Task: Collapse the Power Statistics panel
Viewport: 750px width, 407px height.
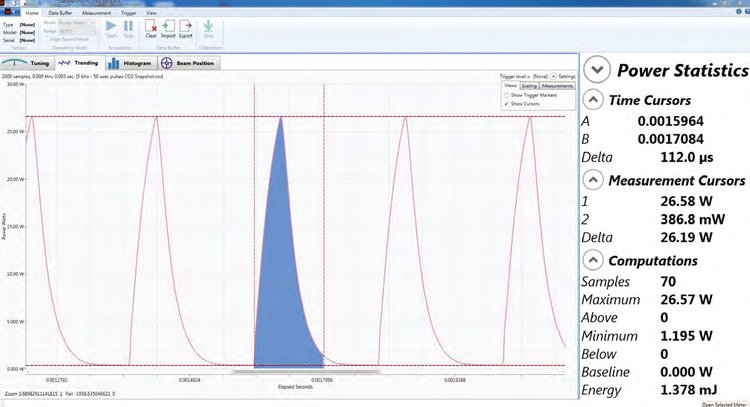Action: [x=599, y=70]
